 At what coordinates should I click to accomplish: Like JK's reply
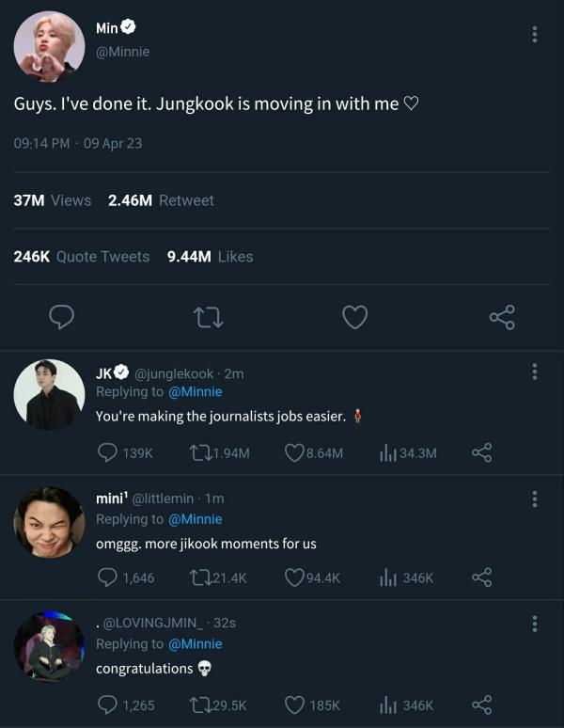pos(294,452)
